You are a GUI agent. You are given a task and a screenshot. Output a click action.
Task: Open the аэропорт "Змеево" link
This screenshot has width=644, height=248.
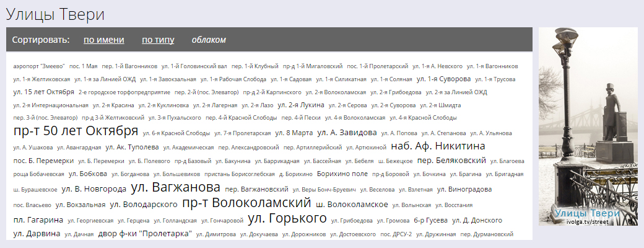pyautogui.click(x=39, y=66)
